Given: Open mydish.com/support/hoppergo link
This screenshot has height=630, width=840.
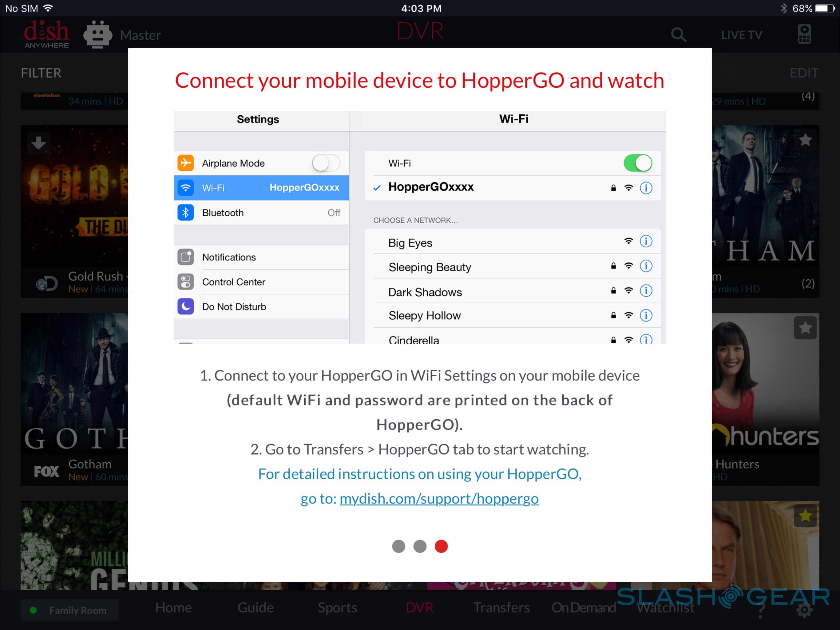Looking at the screenshot, I should pos(439,499).
